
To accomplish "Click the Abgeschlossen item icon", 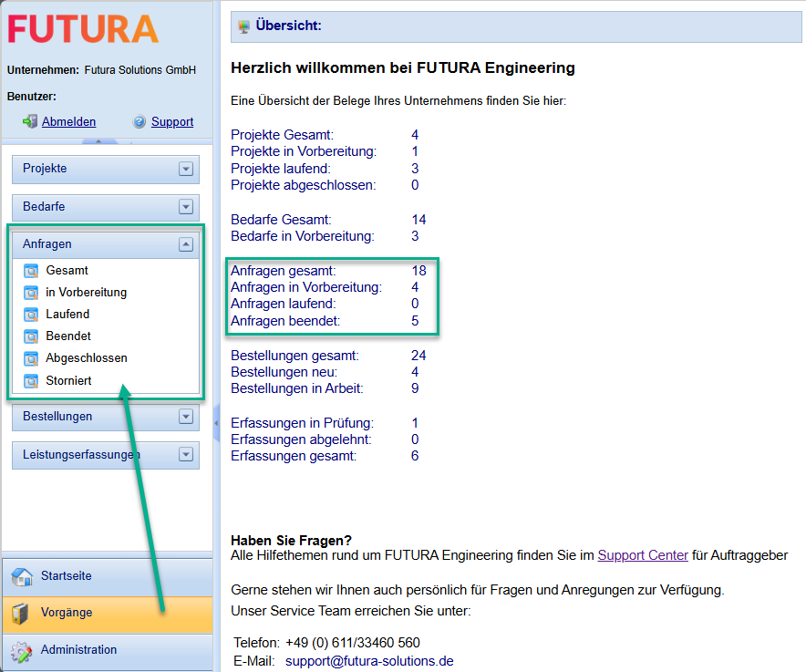I will pyautogui.click(x=32, y=358).
